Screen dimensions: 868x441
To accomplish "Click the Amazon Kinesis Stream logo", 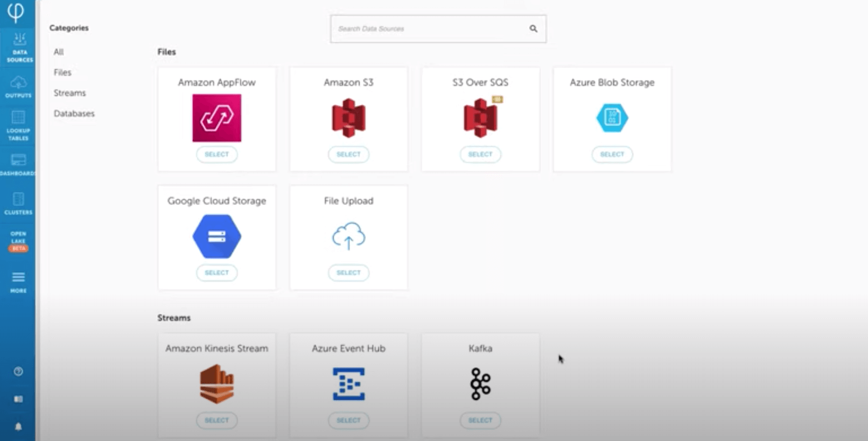I will (216, 384).
